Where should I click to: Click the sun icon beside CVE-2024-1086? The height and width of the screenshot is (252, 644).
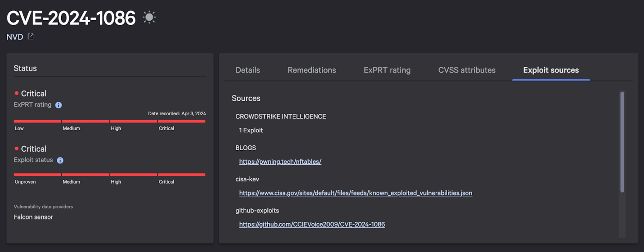[x=149, y=18]
